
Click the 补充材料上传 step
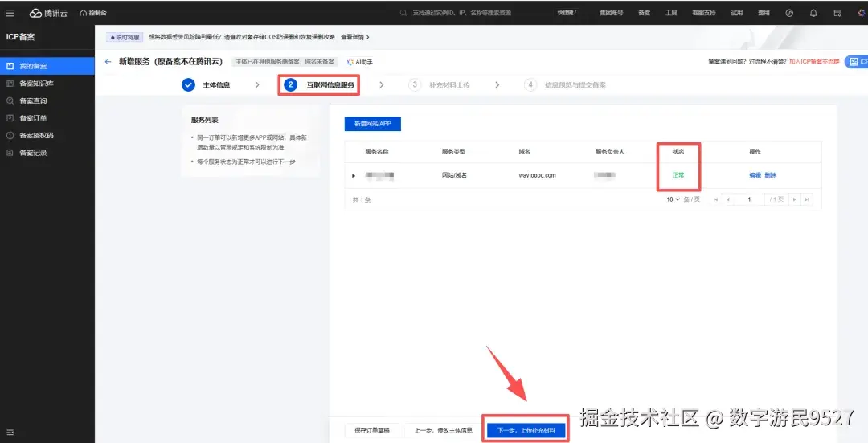coord(439,84)
